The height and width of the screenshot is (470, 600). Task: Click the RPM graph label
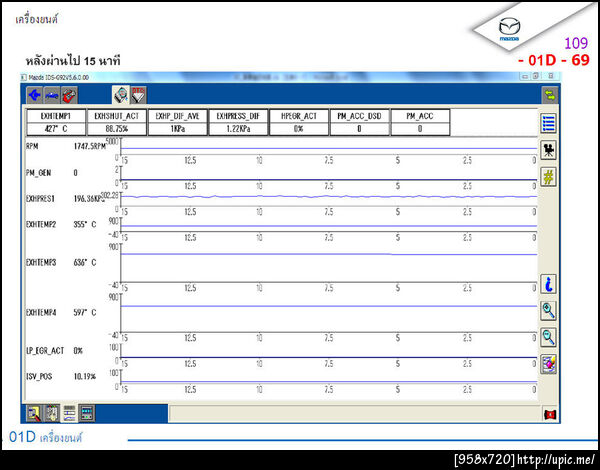coord(32,147)
